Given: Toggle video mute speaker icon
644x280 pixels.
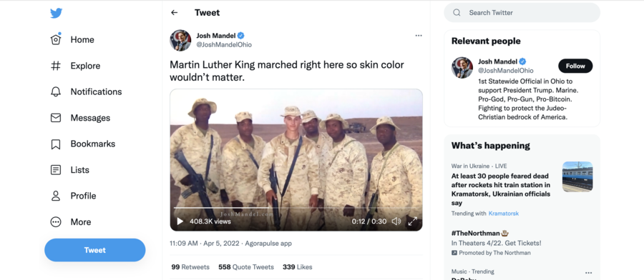Looking at the screenshot, I should click(x=396, y=221).
